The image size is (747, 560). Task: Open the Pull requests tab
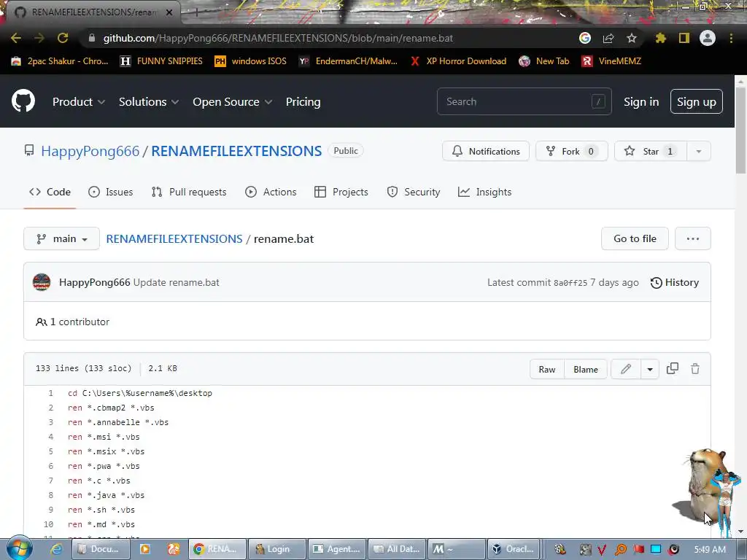pos(189,192)
